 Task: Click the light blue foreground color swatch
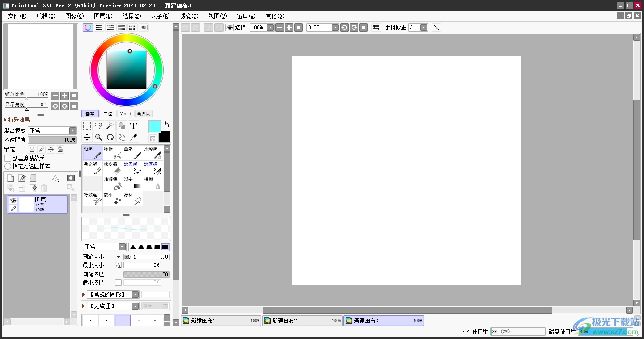click(155, 126)
